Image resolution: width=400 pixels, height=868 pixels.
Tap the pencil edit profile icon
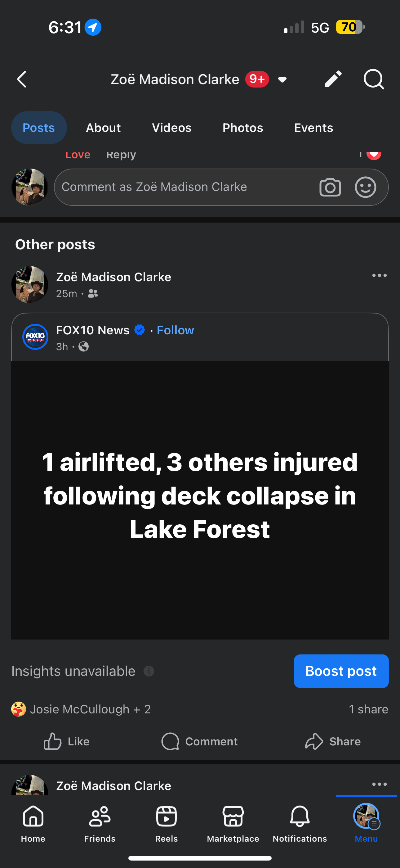click(x=333, y=79)
